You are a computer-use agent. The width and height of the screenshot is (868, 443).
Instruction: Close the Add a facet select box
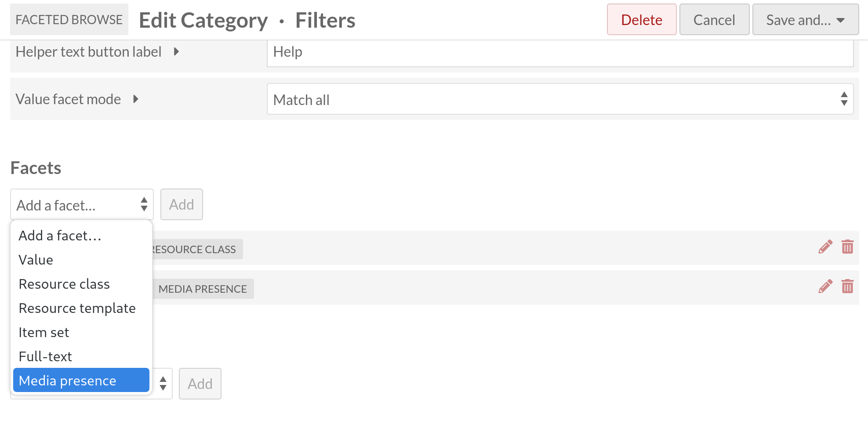click(82, 204)
